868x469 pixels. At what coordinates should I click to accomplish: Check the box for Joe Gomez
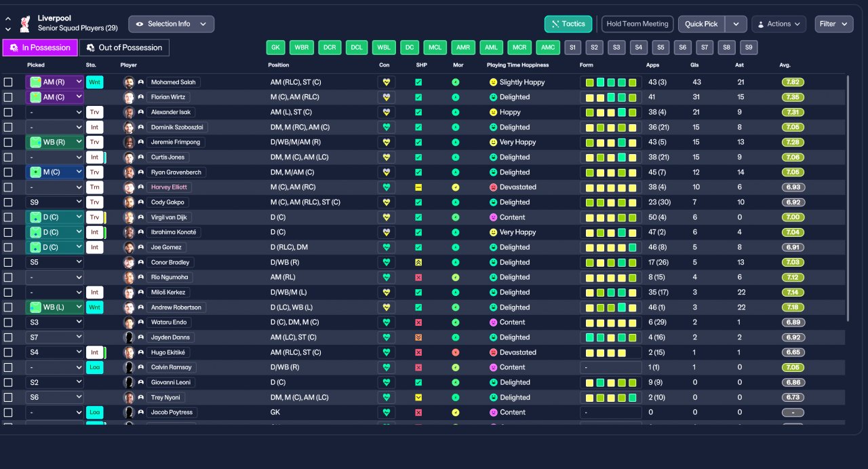(8, 247)
